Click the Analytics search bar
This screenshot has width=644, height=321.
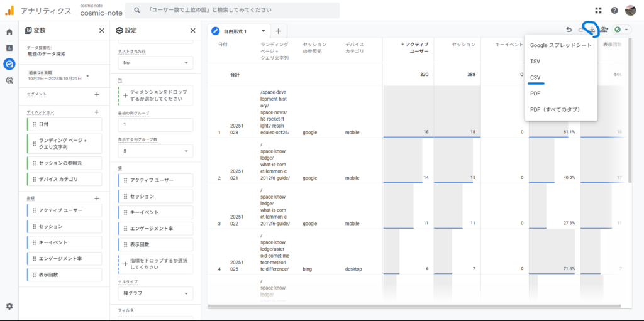tap(233, 10)
